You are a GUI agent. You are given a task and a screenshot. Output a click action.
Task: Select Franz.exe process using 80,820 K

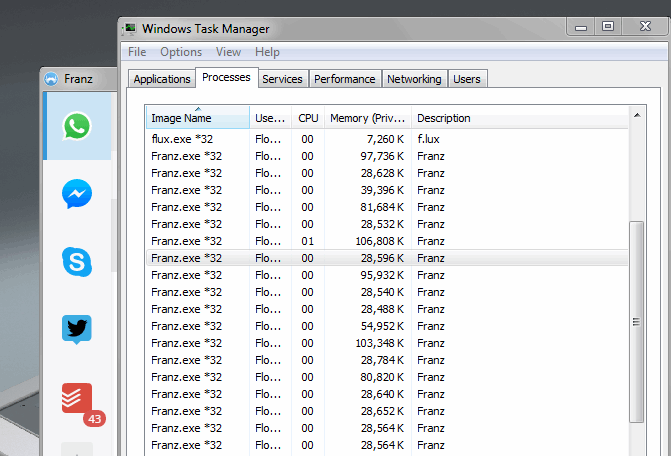(387, 377)
